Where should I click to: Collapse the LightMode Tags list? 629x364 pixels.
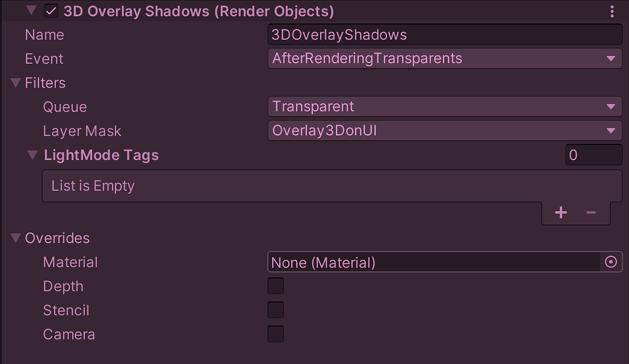tap(33, 155)
